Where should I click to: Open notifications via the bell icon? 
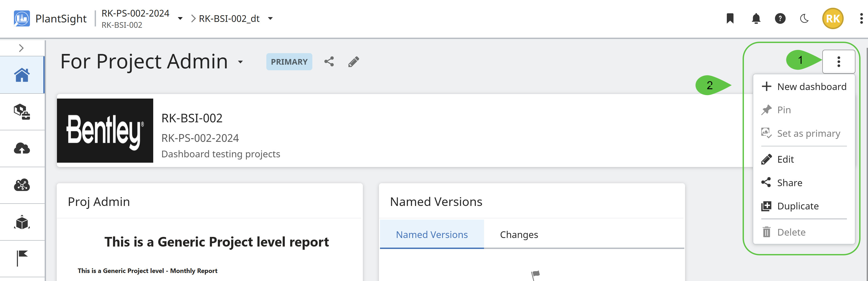(x=755, y=18)
